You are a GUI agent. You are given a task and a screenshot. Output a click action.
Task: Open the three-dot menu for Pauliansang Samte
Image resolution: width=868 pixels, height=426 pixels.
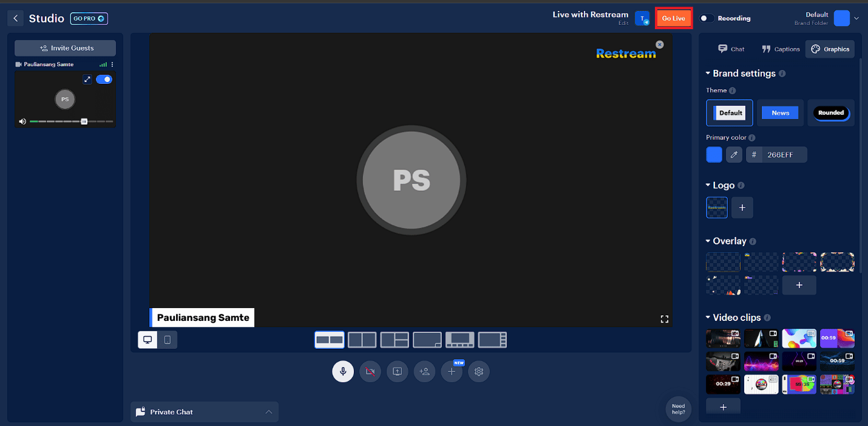coord(112,64)
